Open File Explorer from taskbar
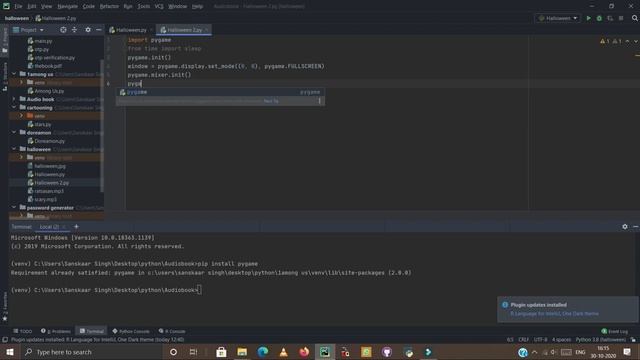Image resolution: width=640 pixels, height=360 pixels. [x=242, y=352]
